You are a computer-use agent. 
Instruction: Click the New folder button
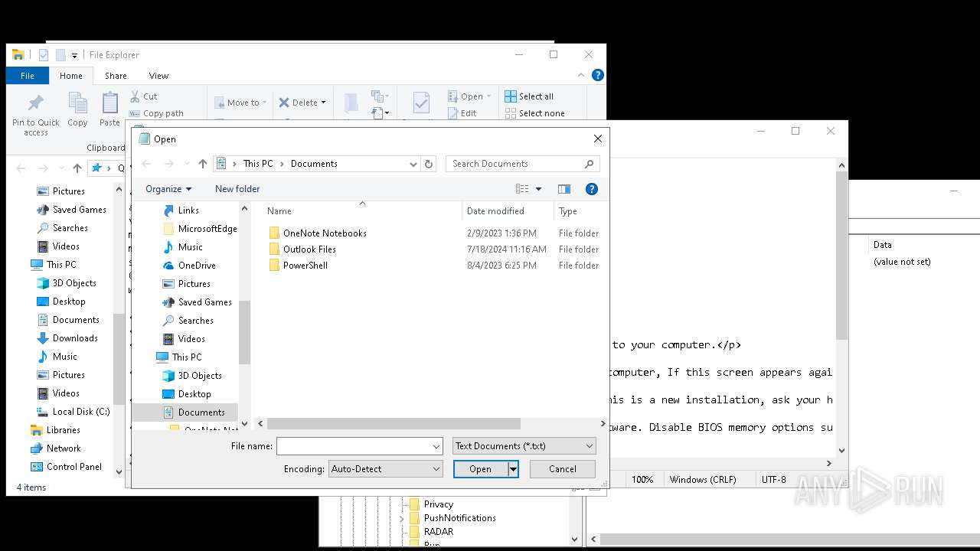coord(237,189)
